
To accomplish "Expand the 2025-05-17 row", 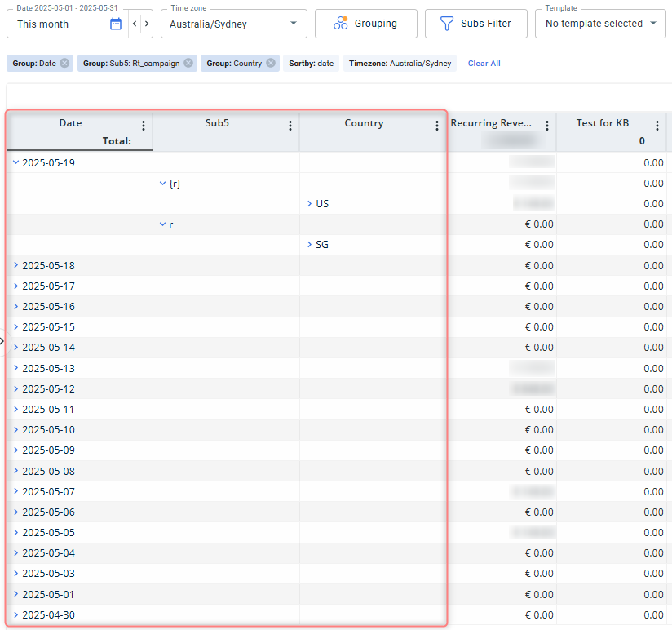I will (x=15, y=286).
